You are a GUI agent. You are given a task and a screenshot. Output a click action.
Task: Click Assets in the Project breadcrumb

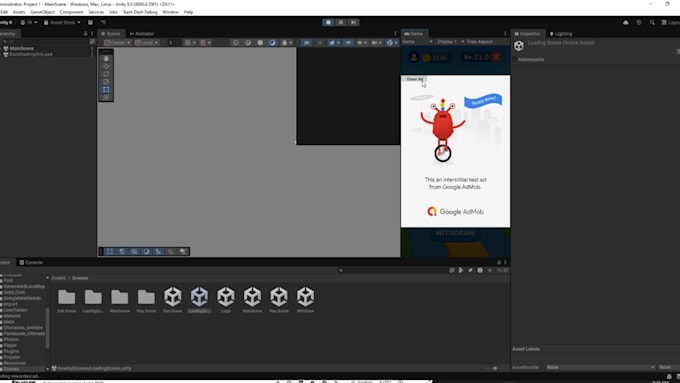tap(59, 278)
